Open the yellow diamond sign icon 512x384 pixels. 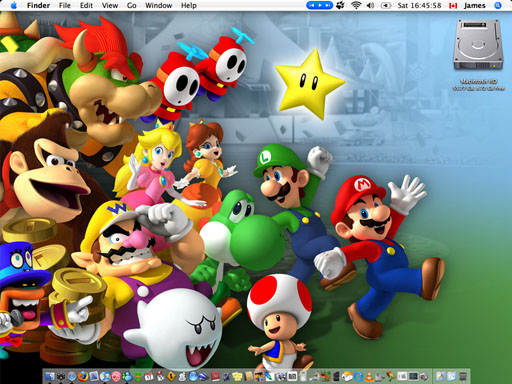click(171, 376)
